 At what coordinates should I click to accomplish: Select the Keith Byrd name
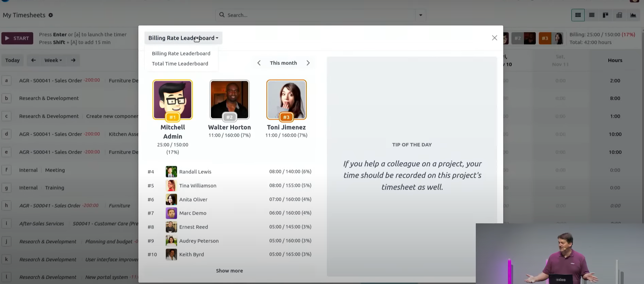tap(192, 255)
